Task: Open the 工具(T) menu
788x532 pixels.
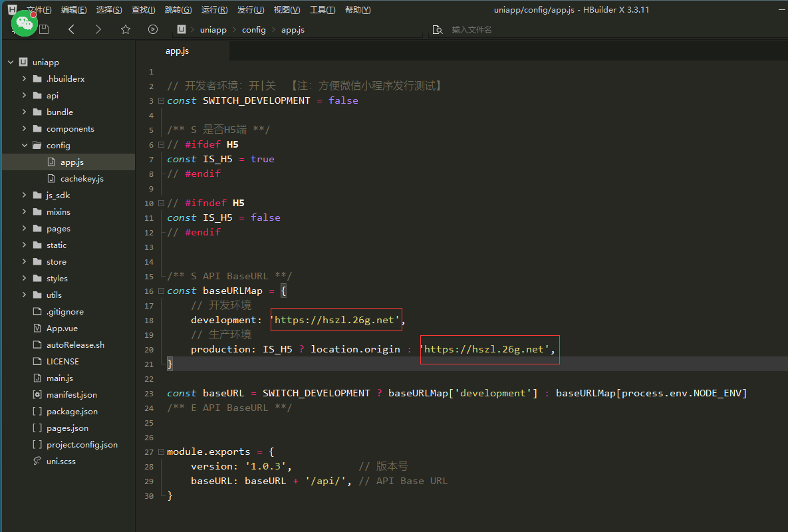Action: (323, 9)
